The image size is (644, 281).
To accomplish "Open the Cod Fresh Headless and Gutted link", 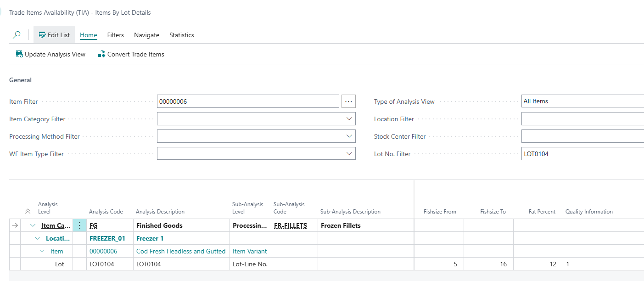I will tap(181, 251).
